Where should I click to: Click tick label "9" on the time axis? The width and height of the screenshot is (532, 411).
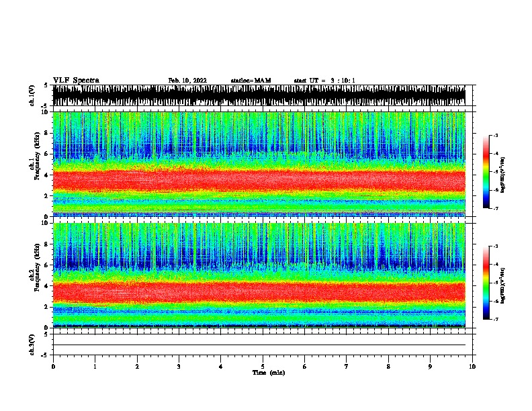click(x=430, y=366)
